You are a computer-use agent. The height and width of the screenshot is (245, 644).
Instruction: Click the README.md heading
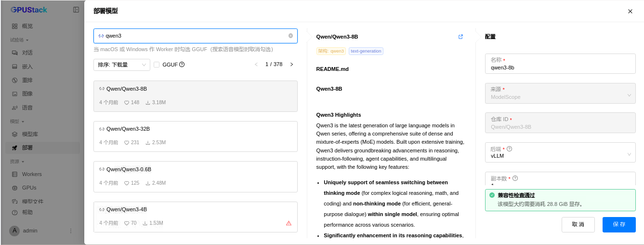332,69
